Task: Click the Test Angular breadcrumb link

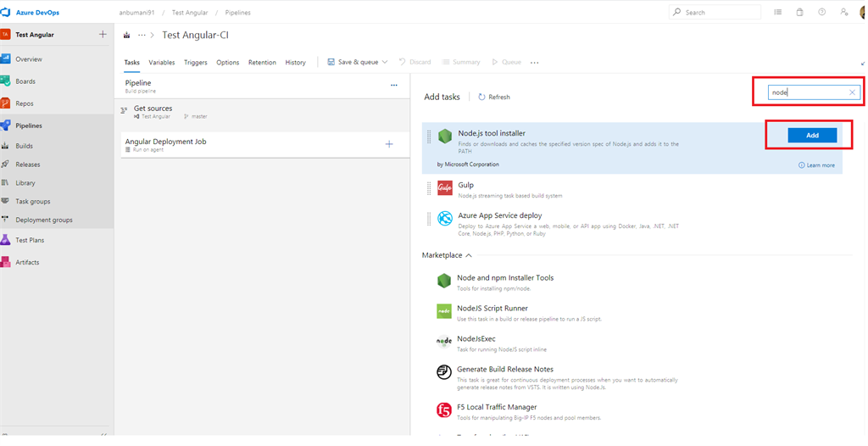Action: (189, 12)
